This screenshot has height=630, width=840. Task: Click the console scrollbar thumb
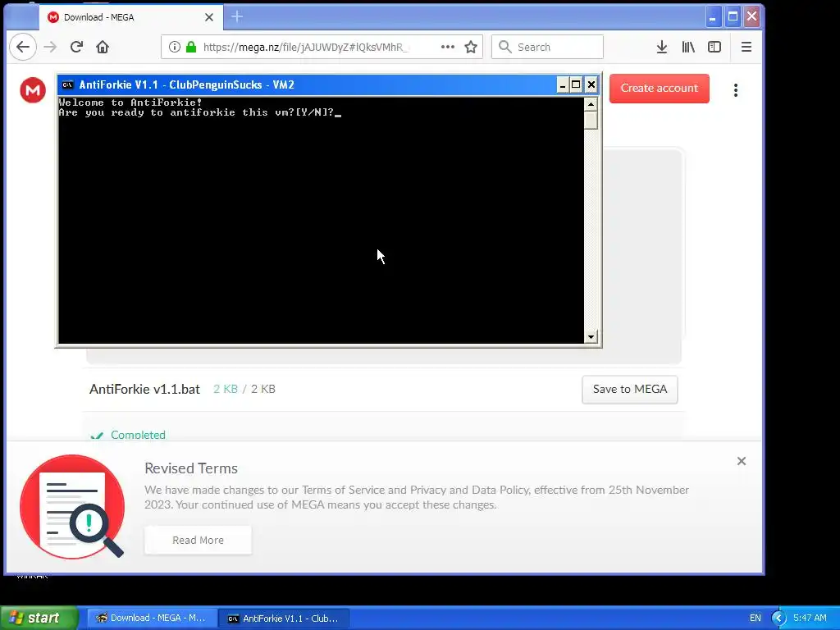(x=591, y=120)
